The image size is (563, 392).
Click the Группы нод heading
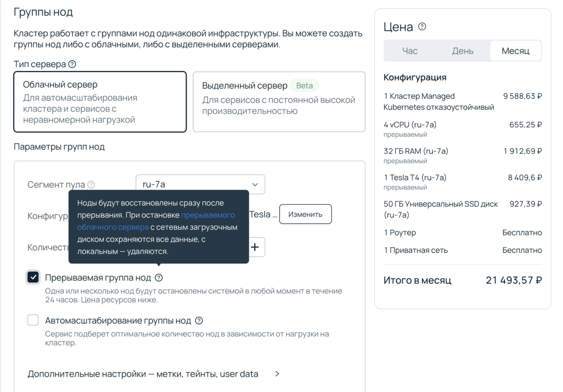(43, 12)
